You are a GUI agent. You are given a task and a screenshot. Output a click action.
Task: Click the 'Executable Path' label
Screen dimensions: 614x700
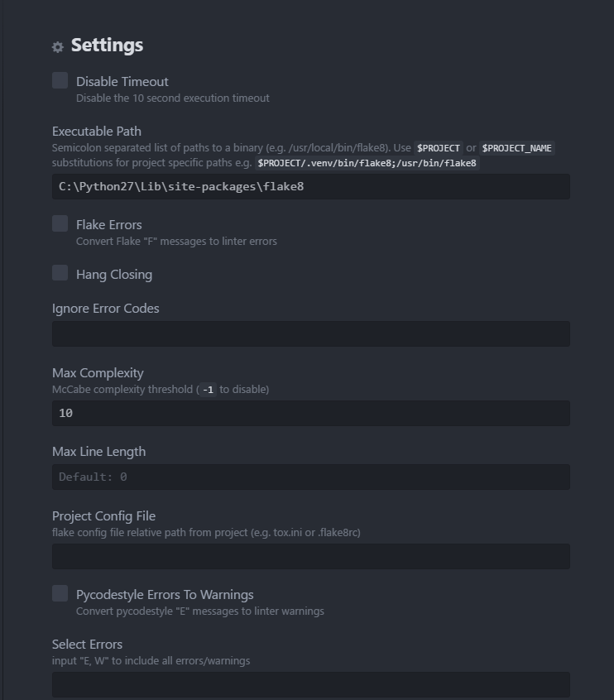[x=97, y=131]
